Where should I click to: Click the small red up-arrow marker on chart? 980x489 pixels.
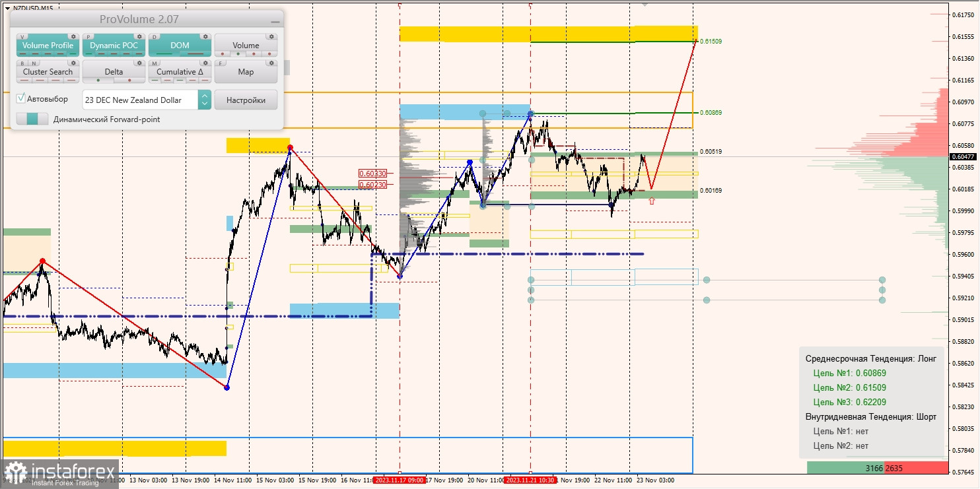652,201
